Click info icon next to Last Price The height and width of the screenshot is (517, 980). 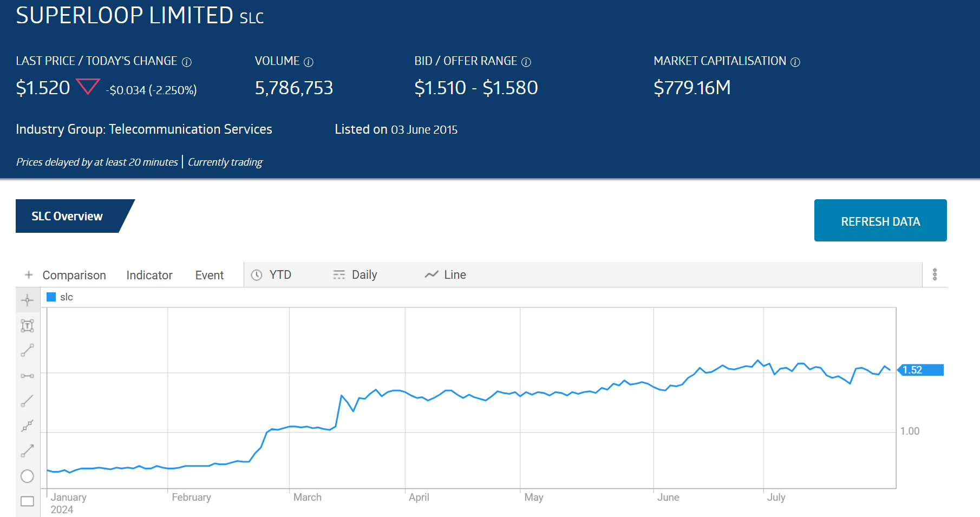(187, 62)
